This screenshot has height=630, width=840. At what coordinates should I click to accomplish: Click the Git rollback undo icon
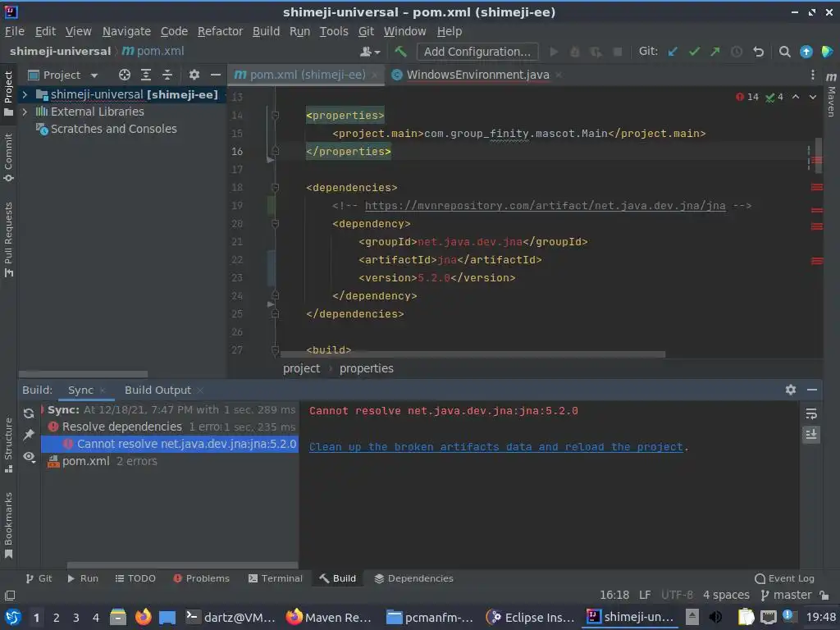[x=758, y=52]
